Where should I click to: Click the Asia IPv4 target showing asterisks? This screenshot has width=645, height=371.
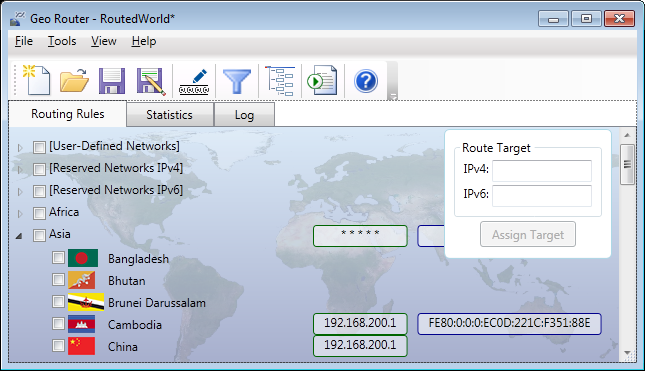(360, 236)
